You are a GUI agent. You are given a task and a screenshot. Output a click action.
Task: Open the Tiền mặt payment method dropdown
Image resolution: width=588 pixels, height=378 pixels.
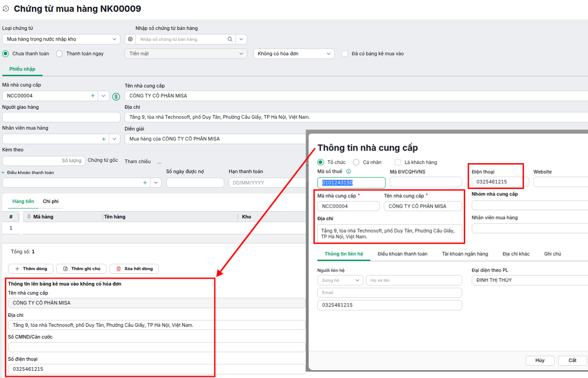click(x=186, y=53)
